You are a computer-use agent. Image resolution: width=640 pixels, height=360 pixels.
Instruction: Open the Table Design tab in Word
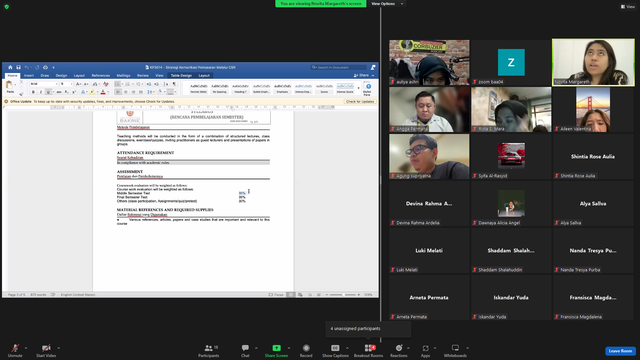click(181, 76)
